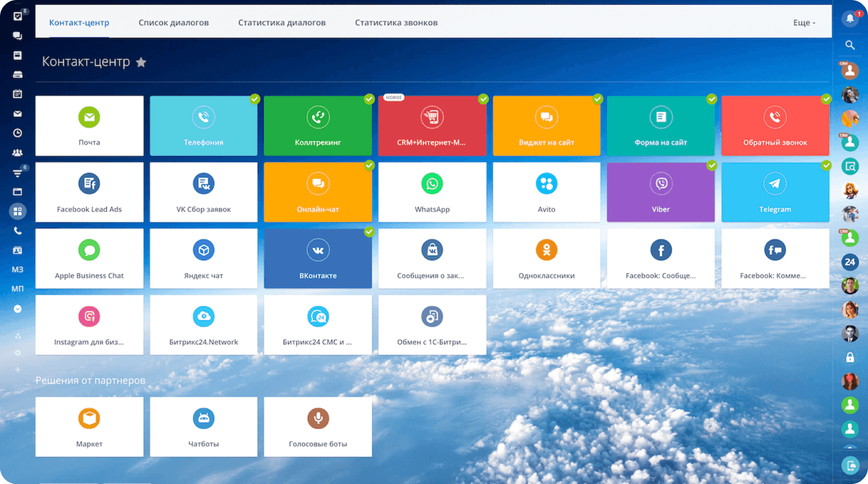Switch to Статистика звонков tab
This screenshot has width=868, height=484.
tap(396, 23)
